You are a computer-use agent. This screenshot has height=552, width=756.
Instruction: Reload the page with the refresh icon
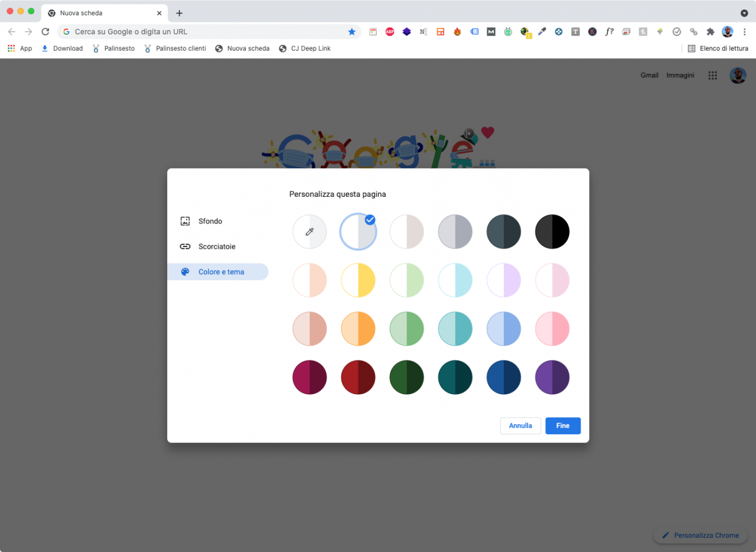point(45,32)
